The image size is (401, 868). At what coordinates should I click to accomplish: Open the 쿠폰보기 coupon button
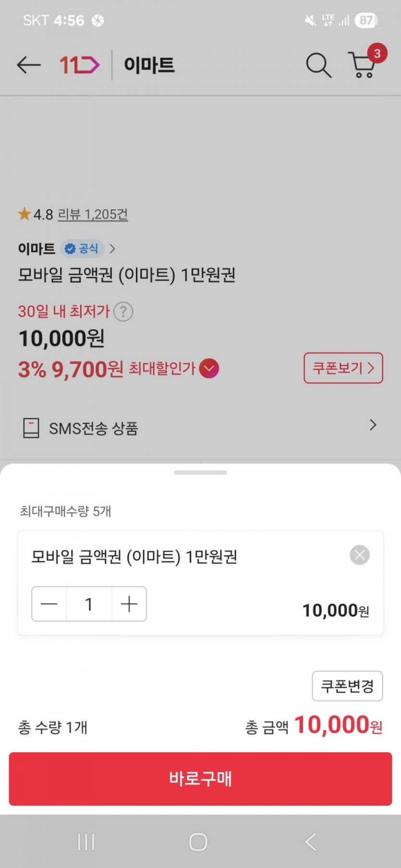coord(343,368)
